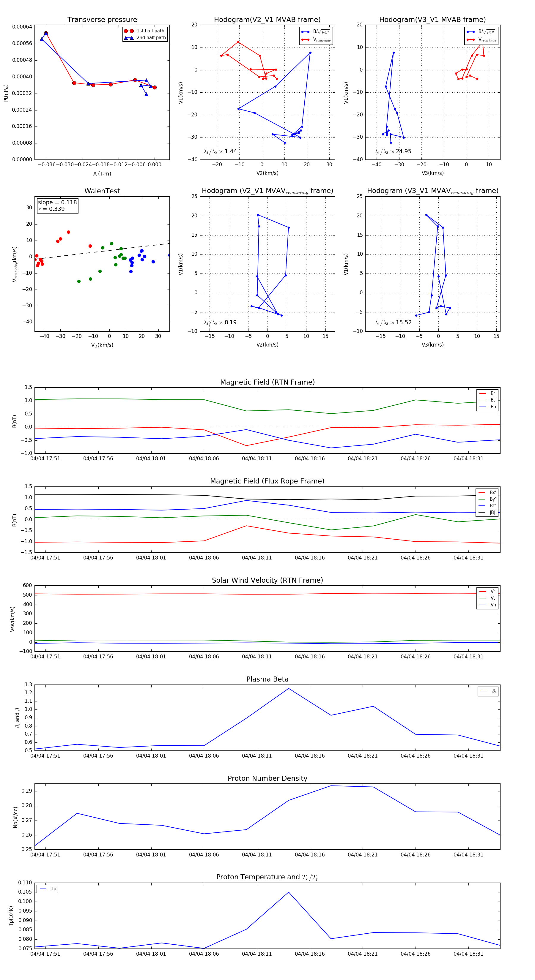
Task: Click the 'Magnetic Field (RTN Frame)' title
Action: pyautogui.click(x=267, y=382)
